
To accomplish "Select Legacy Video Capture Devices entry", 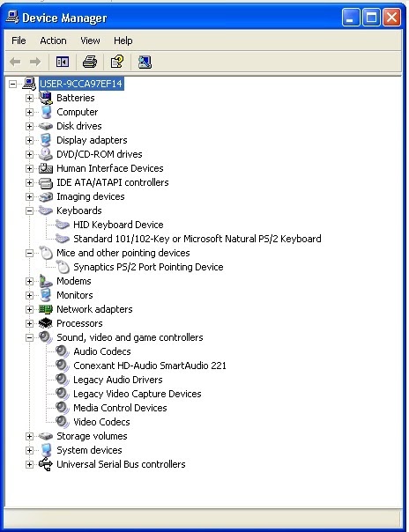I will [x=138, y=394].
